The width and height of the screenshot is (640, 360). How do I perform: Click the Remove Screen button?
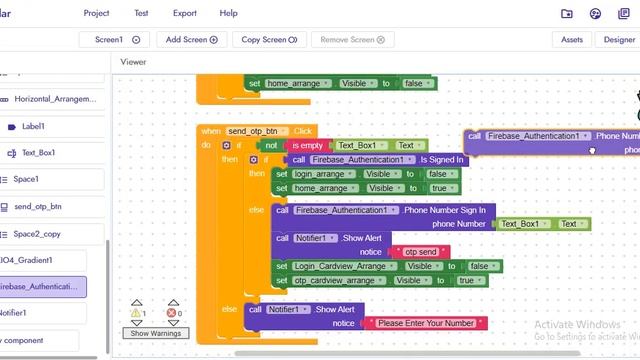pyautogui.click(x=353, y=40)
